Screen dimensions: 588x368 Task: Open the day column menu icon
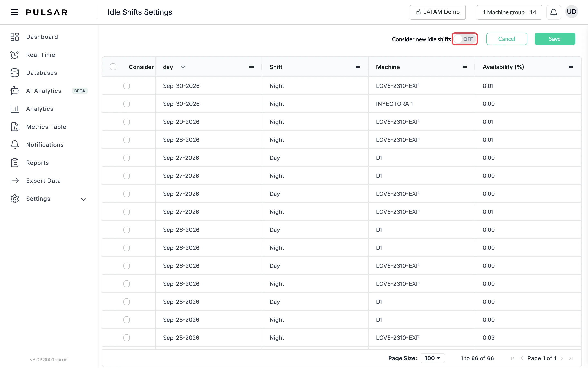(252, 67)
